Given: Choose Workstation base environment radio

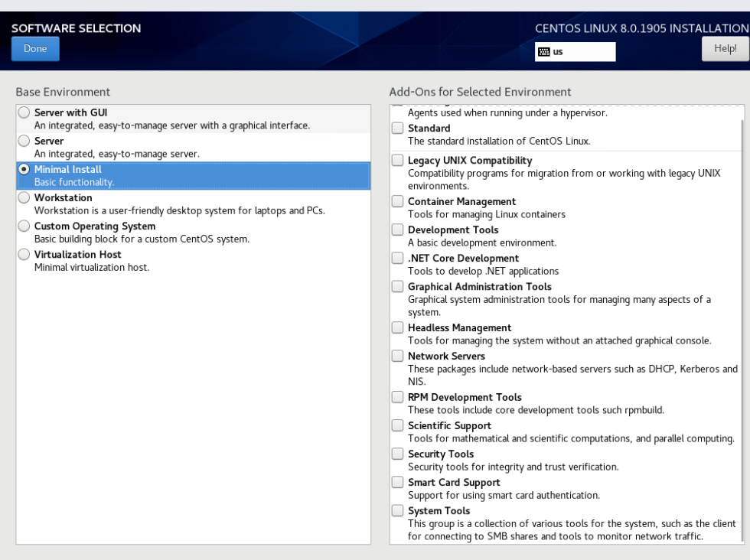Looking at the screenshot, I should [24, 197].
